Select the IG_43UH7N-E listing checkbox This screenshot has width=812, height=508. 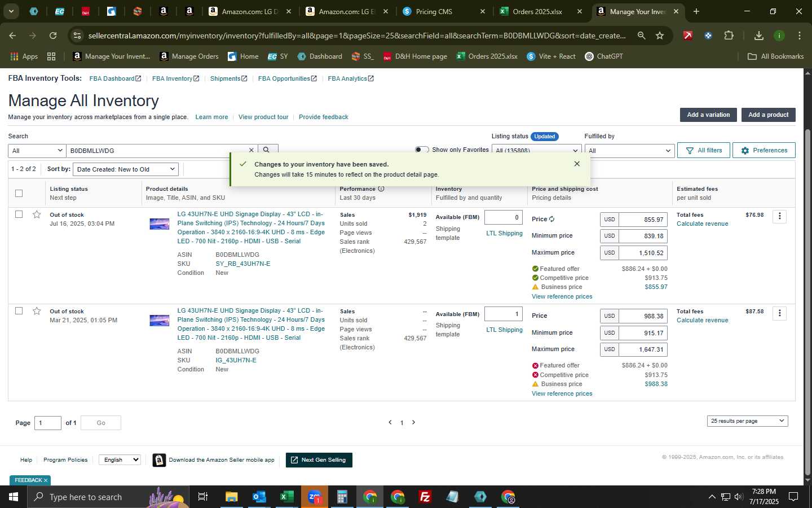19,311
